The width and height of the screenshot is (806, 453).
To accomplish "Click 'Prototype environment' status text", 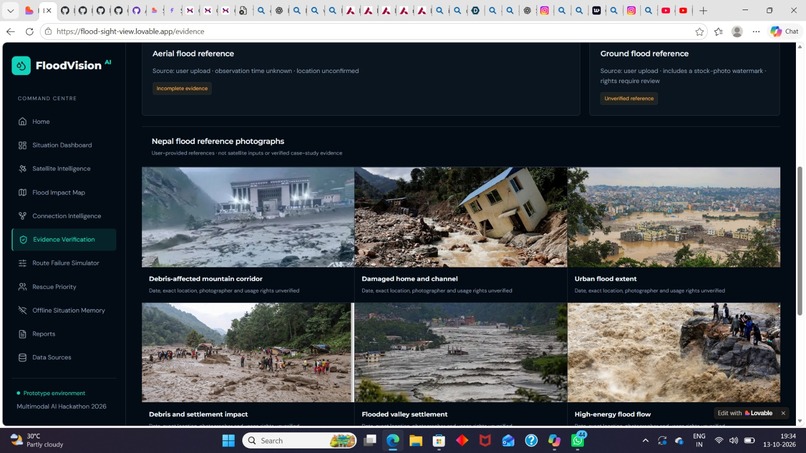I will point(54,393).
